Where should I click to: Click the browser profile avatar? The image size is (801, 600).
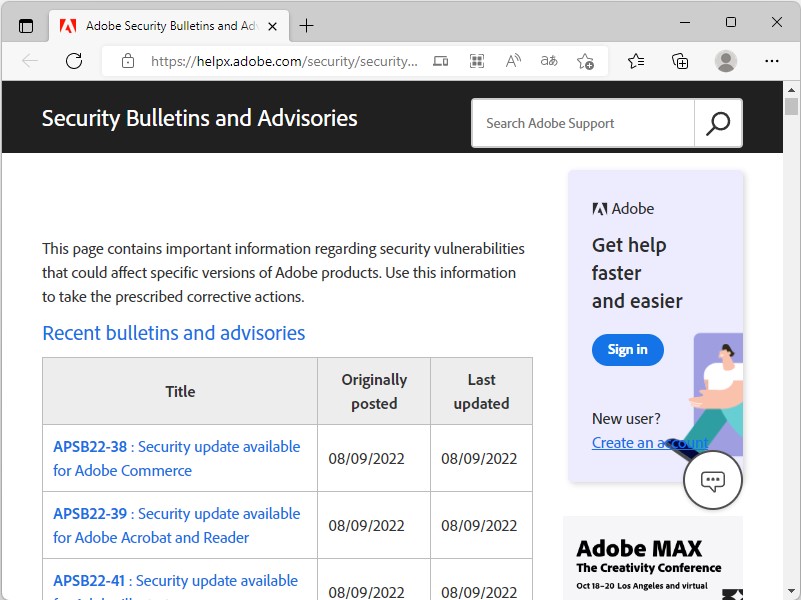tap(726, 61)
